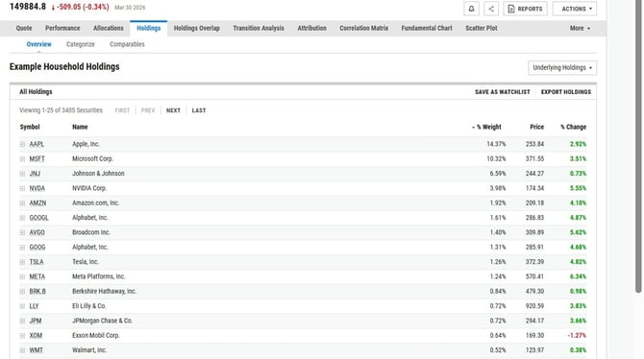Click Export Holdings
Image resolution: width=644 pixels, height=359 pixels.
point(566,92)
